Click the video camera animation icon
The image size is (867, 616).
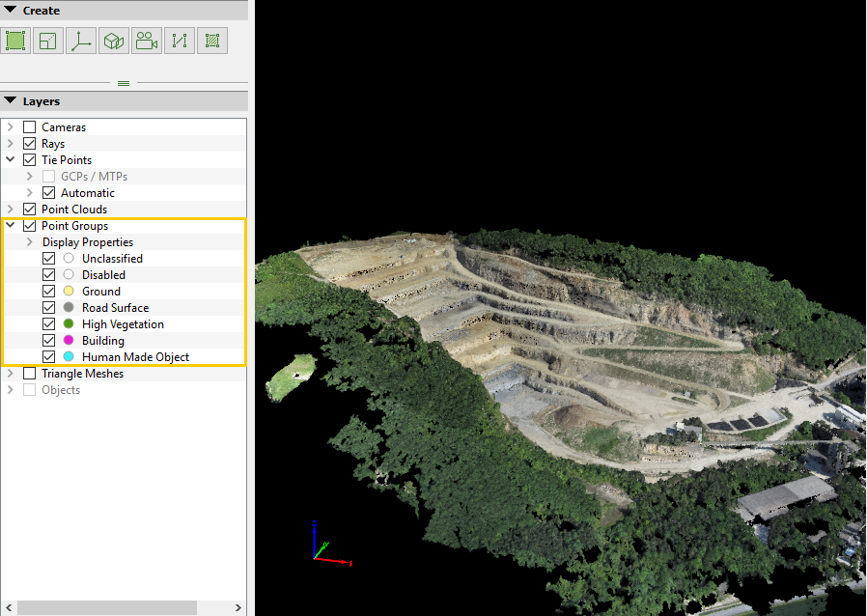pyautogui.click(x=147, y=41)
